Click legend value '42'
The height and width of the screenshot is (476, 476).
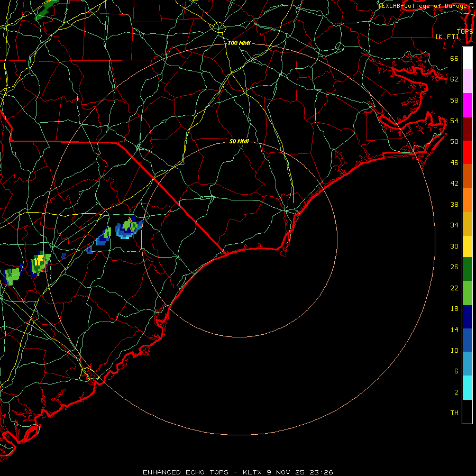(454, 184)
